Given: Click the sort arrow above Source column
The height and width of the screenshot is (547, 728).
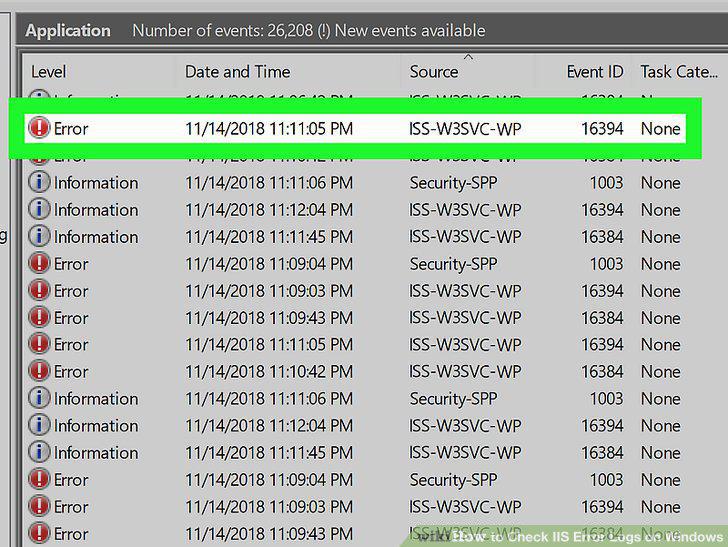Looking at the screenshot, I should coord(468,57).
